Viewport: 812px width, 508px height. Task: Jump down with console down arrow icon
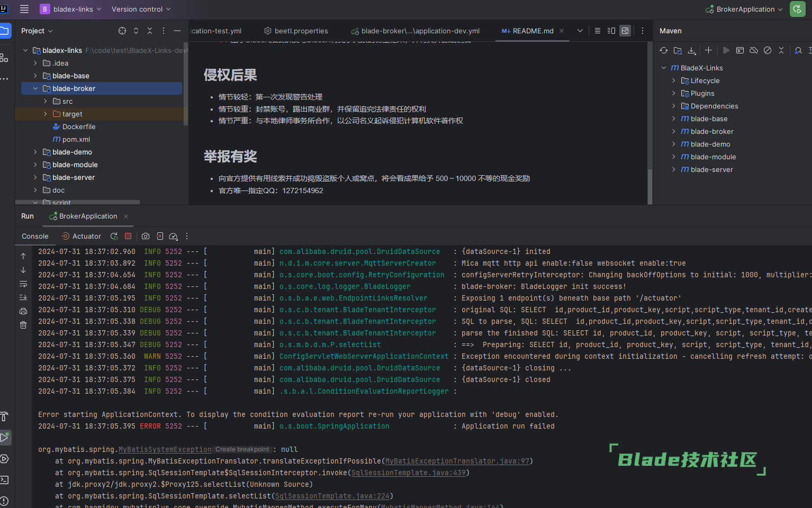point(23,269)
